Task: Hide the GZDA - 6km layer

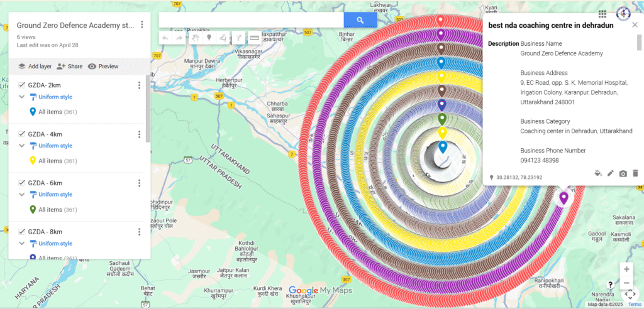Action: [x=22, y=183]
